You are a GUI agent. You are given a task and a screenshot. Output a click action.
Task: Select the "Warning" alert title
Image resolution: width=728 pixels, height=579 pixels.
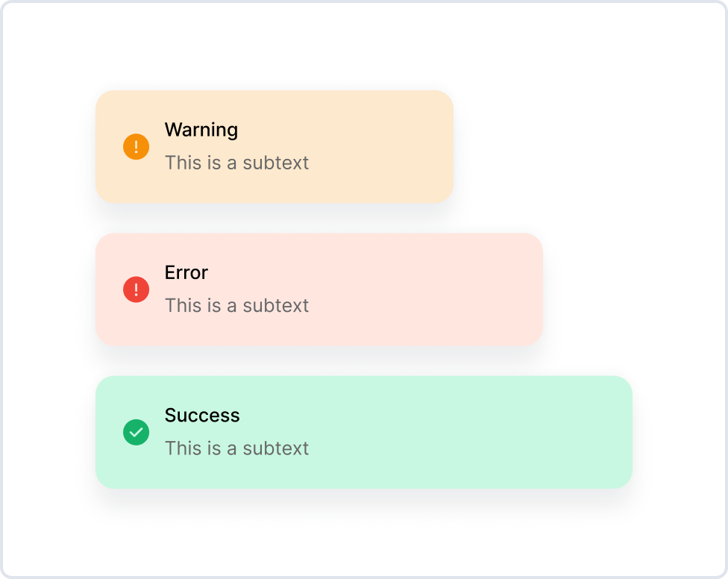tap(201, 130)
